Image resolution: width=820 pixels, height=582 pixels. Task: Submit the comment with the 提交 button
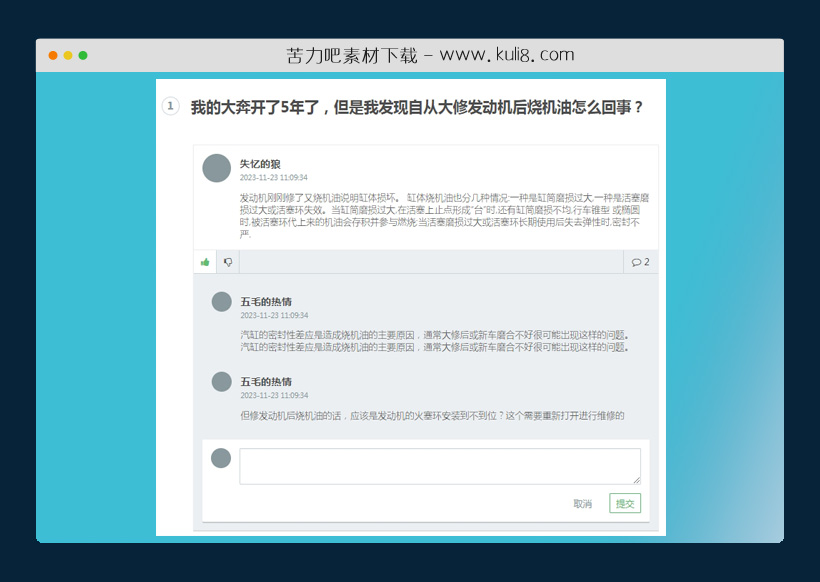[x=626, y=504]
